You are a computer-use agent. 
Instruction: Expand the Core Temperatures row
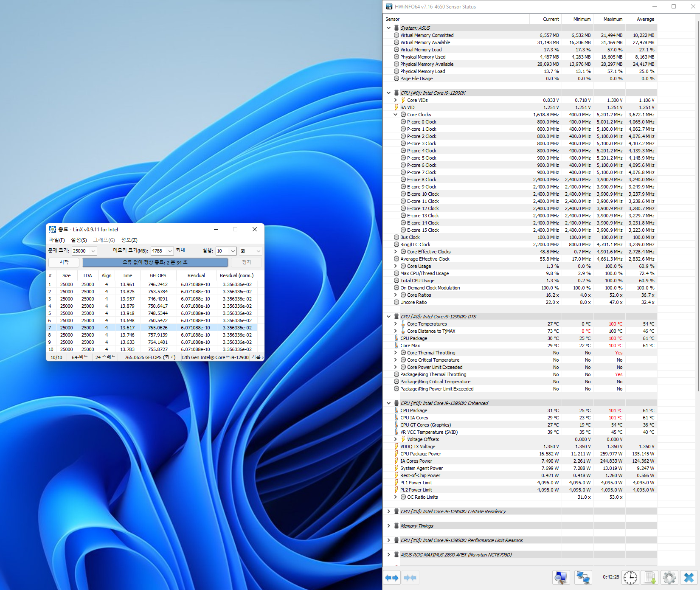pos(396,324)
